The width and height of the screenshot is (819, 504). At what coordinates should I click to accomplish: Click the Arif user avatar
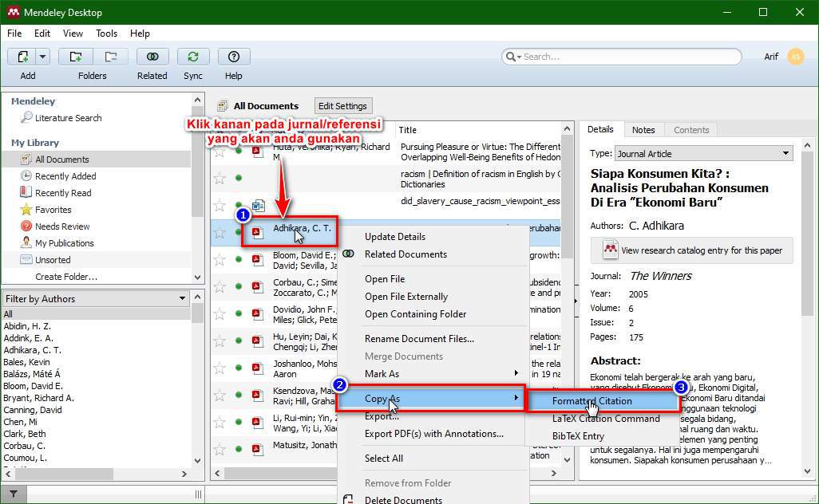796,57
